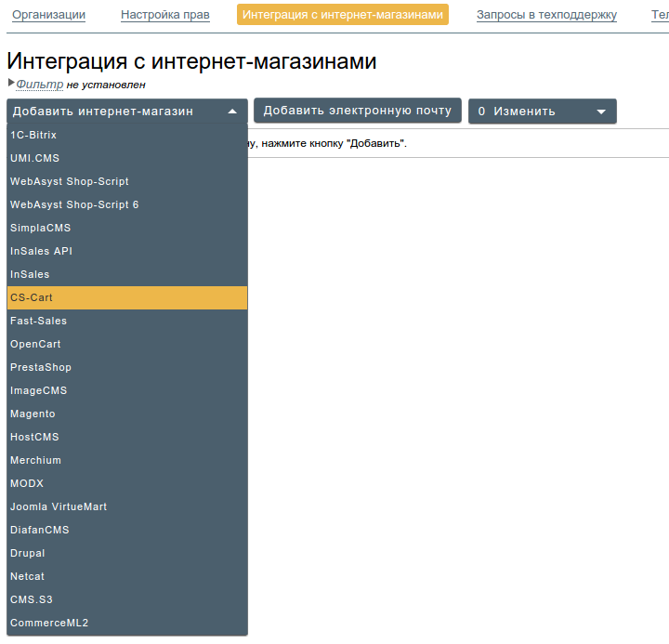This screenshot has width=669, height=644.
Task: Open the 'Фильтр' link
Action: tap(39, 85)
